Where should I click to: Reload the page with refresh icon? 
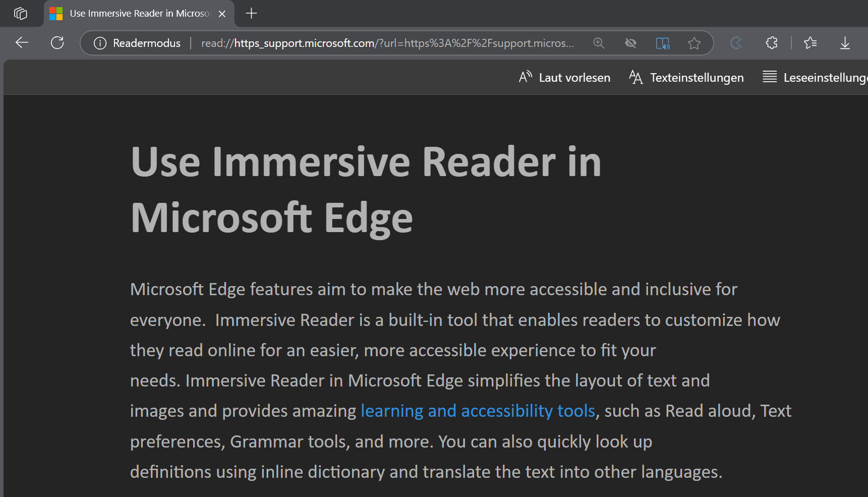57,43
